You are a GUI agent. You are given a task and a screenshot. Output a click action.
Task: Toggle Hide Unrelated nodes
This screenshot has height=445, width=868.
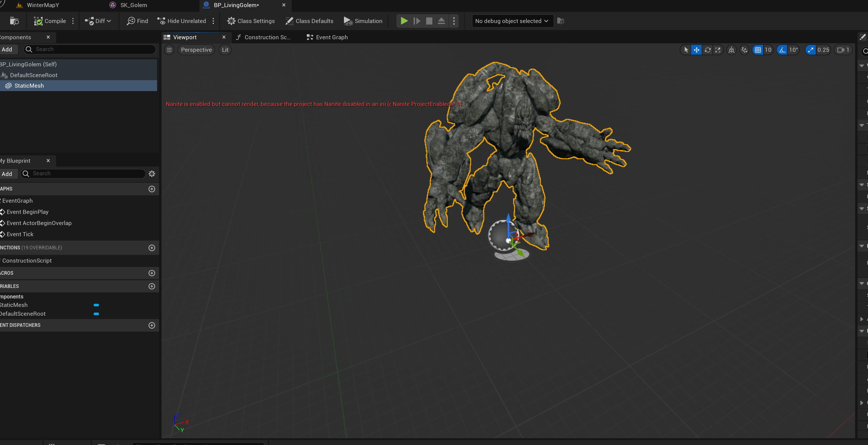[182, 21]
